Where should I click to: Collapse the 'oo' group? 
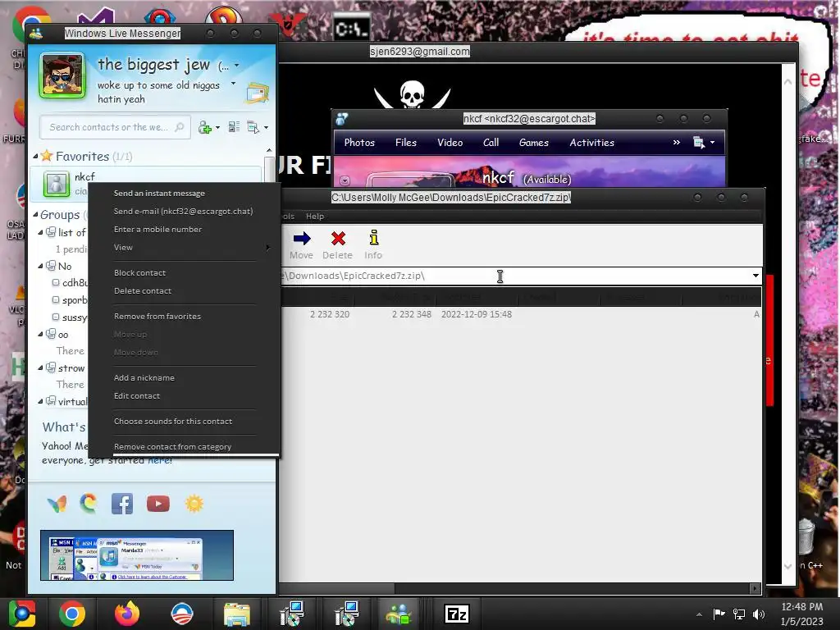click(x=41, y=335)
